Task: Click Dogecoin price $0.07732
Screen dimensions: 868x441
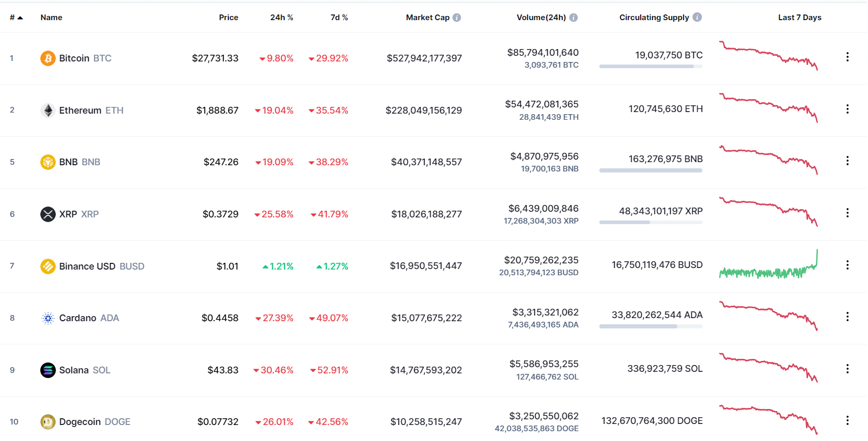Action: point(218,422)
